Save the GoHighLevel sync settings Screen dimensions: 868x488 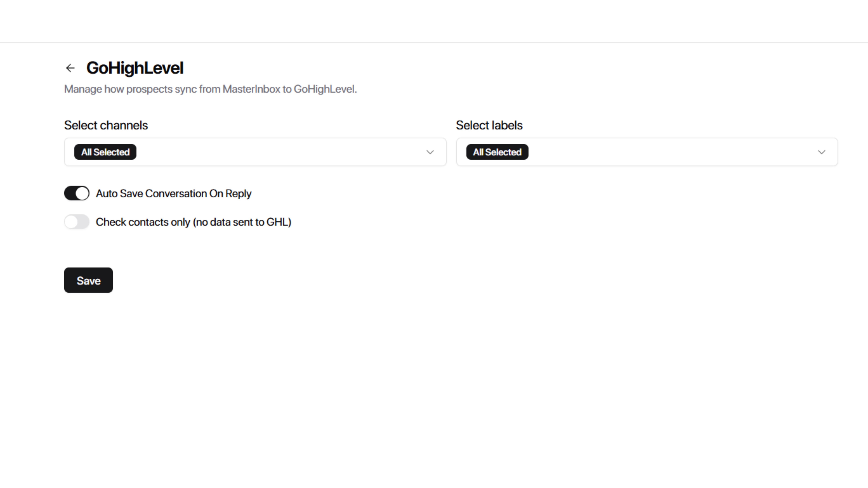click(x=88, y=280)
